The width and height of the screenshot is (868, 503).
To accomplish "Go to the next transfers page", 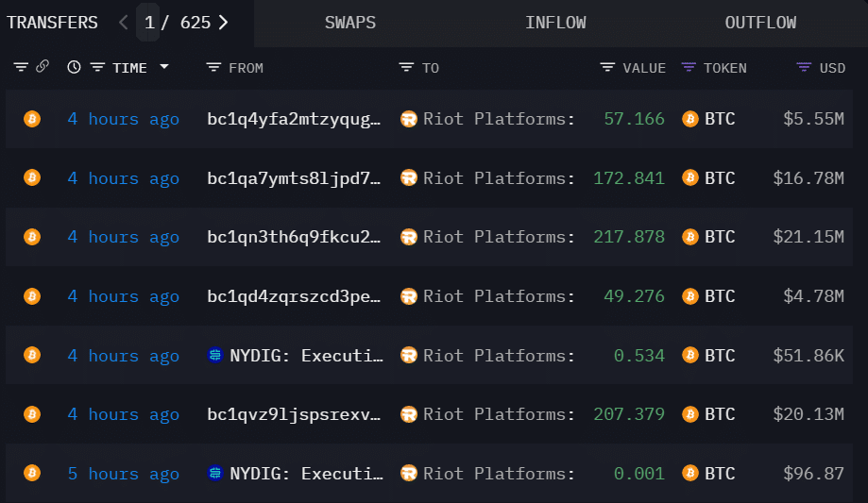I will coord(224,23).
